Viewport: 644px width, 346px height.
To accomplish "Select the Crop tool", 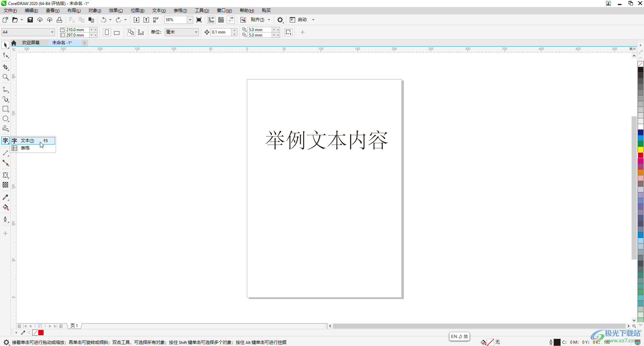I will tap(5, 67).
